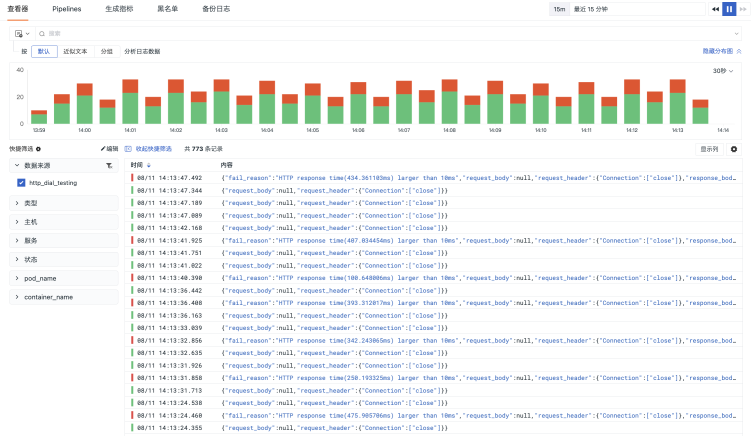This screenshot has width=751, height=436.
Task: Uncheck the http_dial_testing checkbox
Action: click(21, 183)
